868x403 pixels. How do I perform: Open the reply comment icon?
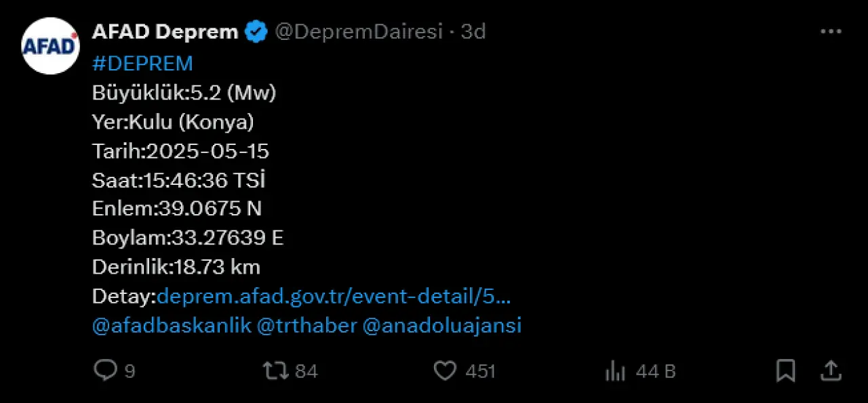(105, 370)
